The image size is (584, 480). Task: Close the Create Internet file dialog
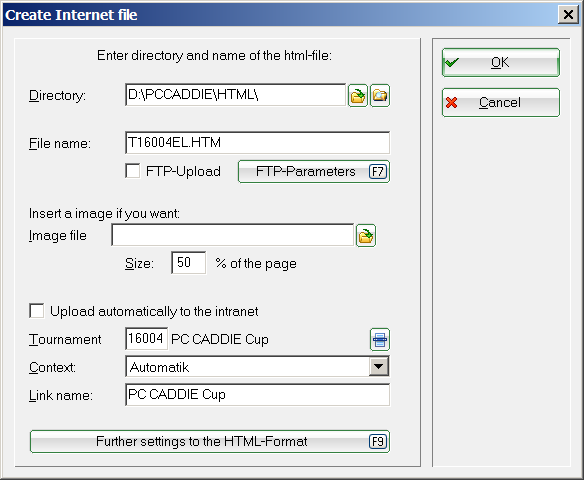[x=568, y=15]
